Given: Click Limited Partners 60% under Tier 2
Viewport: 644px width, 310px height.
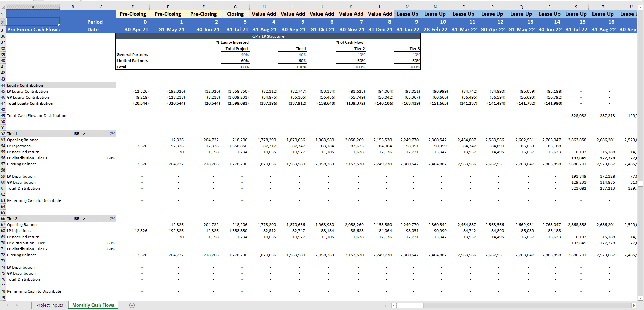Looking at the screenshot, I should pos(361,61).
